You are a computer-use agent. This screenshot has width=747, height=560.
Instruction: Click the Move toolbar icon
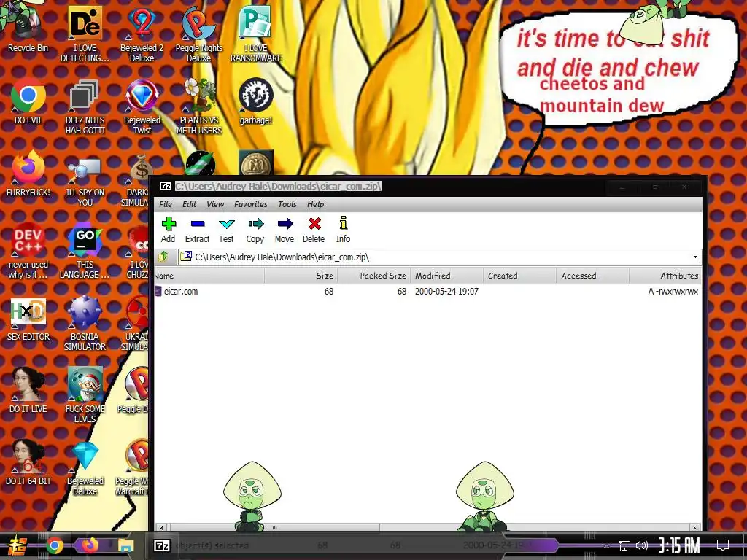285,230
